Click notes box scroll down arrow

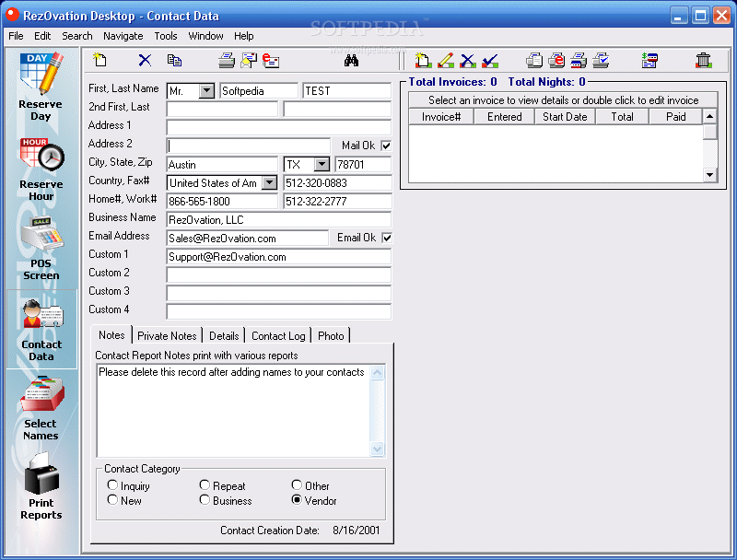(377, 449)
